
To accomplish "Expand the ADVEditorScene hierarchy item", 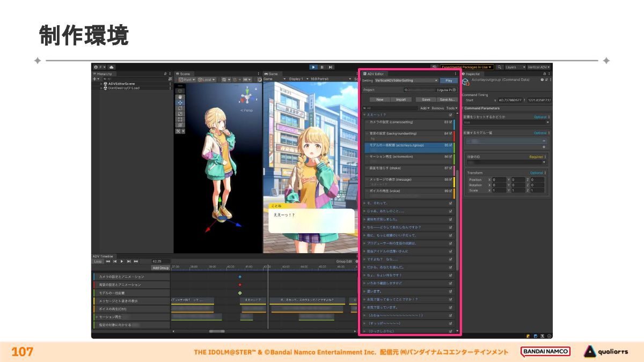I will click(x=101, y=84).
